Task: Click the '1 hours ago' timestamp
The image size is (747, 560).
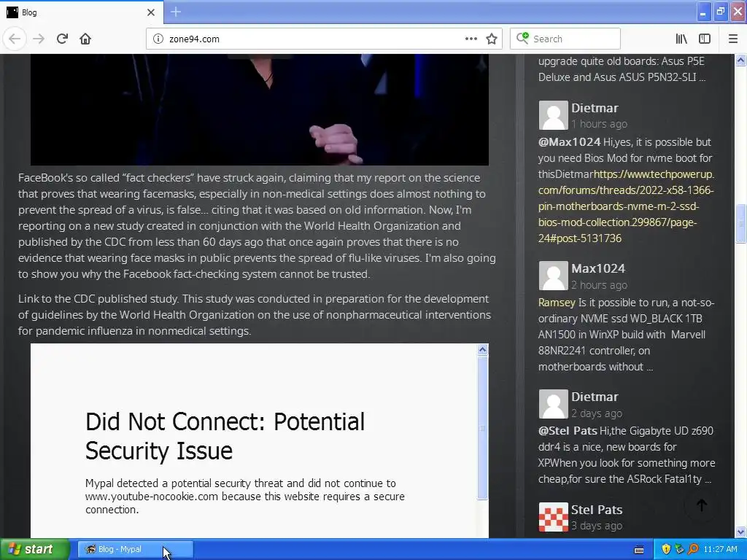Action: tap(600, 124)
